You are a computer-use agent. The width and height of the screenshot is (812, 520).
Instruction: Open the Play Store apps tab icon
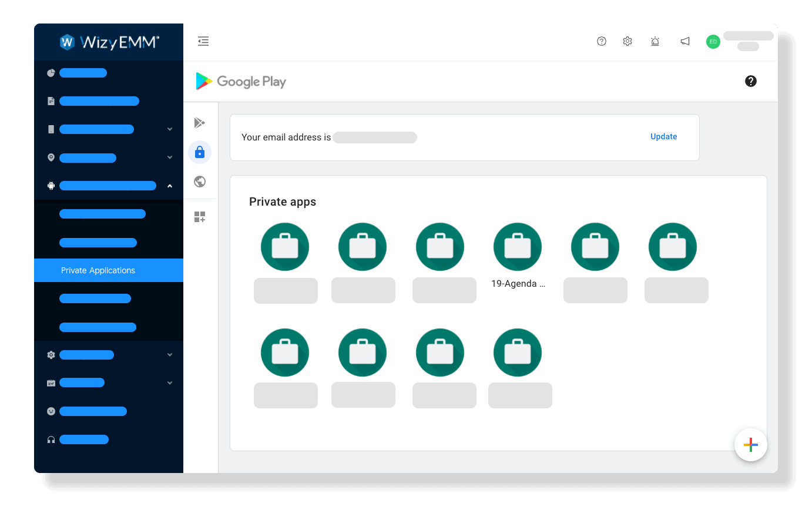point(200,123)
